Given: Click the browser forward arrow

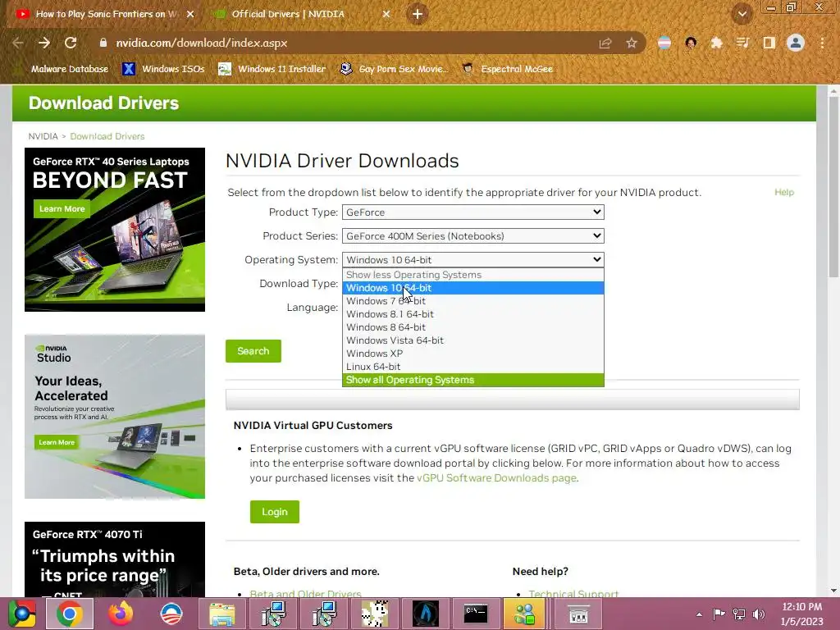Looking at the screenshot, I should click(44, 43).
